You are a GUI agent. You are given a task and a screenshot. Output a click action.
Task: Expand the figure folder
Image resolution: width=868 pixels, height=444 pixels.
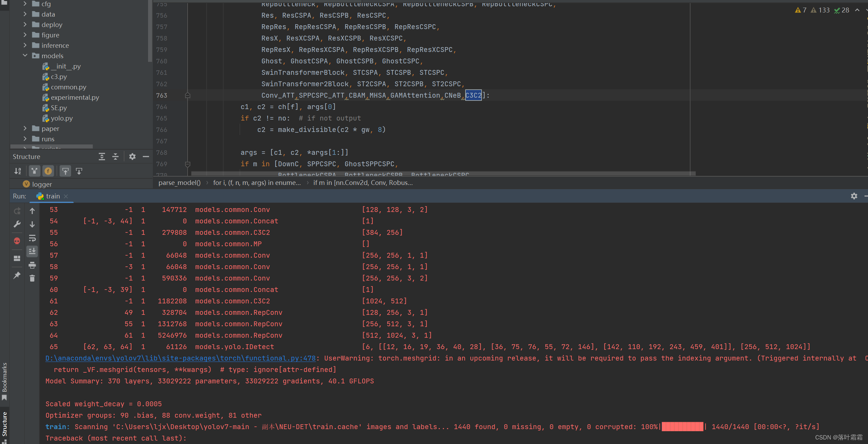point(25,35)
